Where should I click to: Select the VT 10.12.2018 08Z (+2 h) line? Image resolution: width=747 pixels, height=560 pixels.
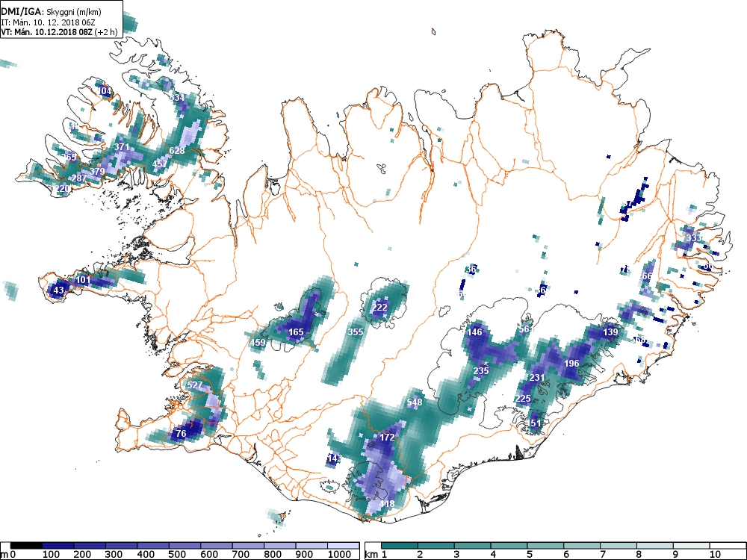(x=58, y=32)
